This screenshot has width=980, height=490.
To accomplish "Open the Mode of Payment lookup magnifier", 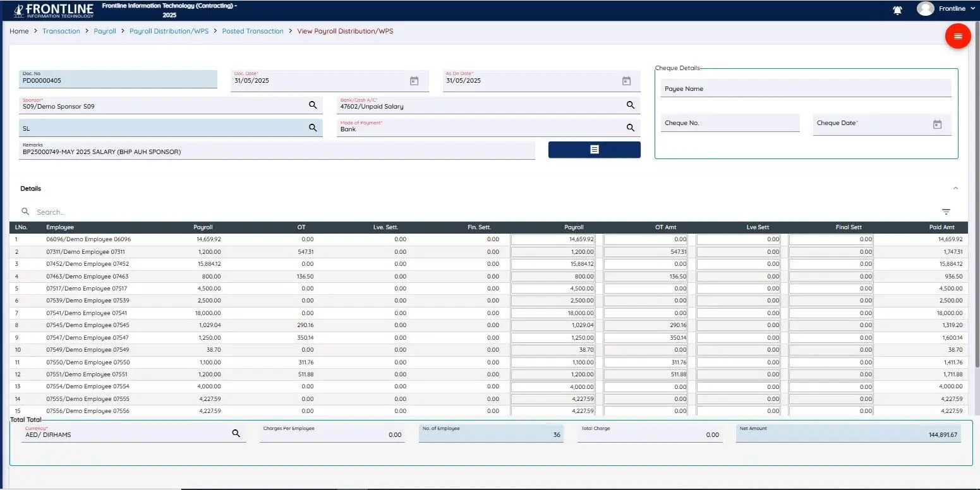I will [x=630, y=128].
